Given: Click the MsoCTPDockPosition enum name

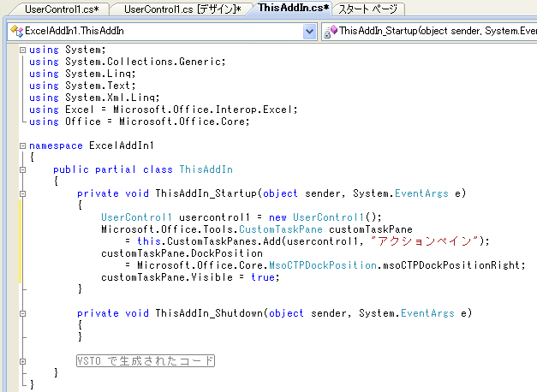Looking at the screenshot, I should pyautogui.click(x=323, y=265).
